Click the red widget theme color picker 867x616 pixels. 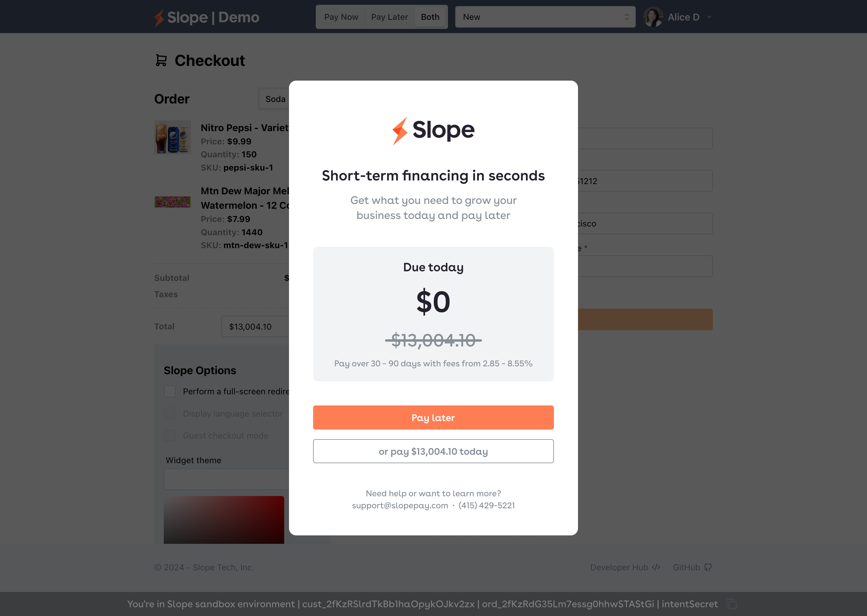(224, 520)
